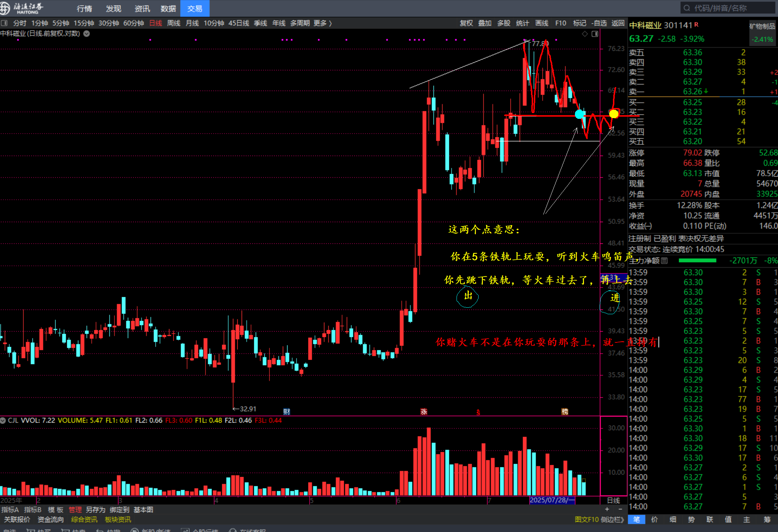Select the 5分钟 chart period
Image resolution: width=778 pixels, height=532 pixels.
(61, 23)
